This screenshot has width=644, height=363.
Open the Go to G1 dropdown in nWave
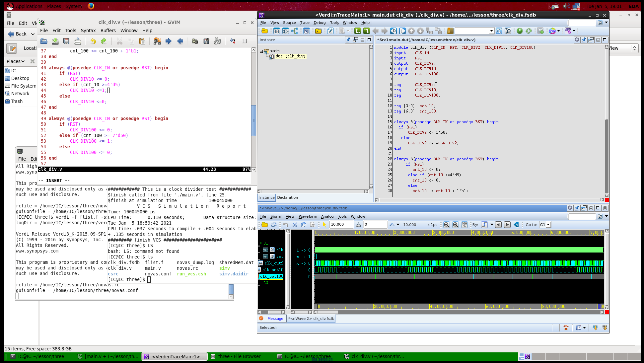coord(548,225)
